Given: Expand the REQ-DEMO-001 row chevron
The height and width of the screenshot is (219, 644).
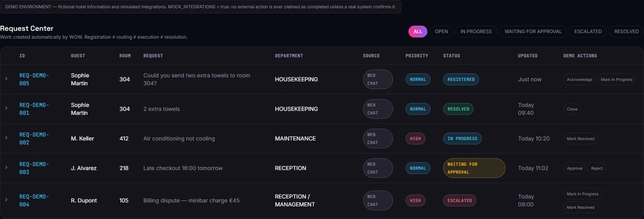Looking at the screenshot, I should point(6,108).
